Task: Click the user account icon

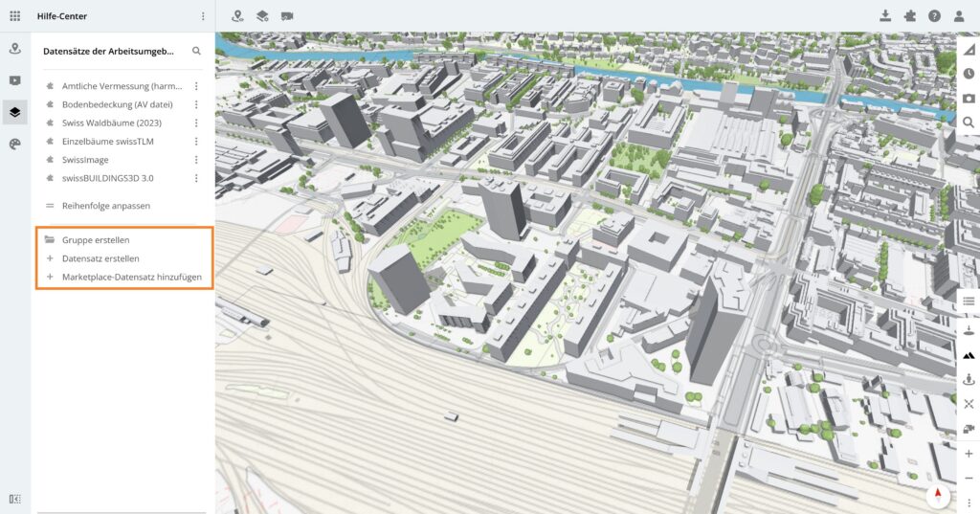Action: [x=959, y=16]
